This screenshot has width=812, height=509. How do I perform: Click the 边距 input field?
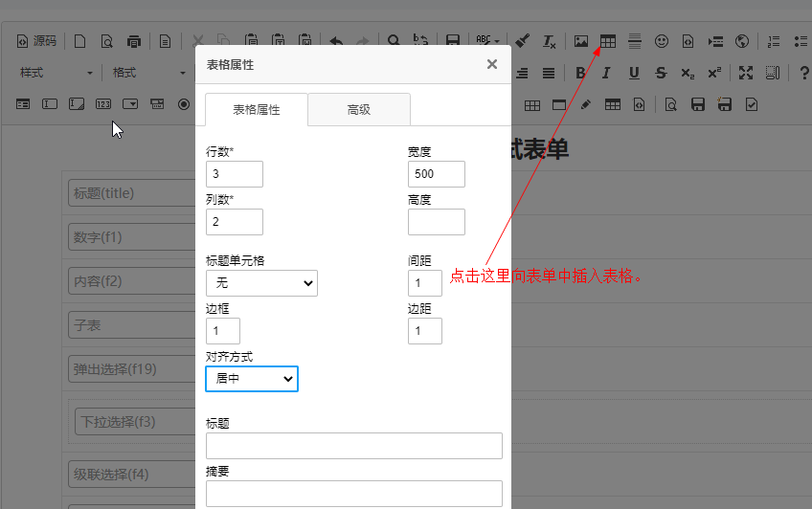(424, 330)
